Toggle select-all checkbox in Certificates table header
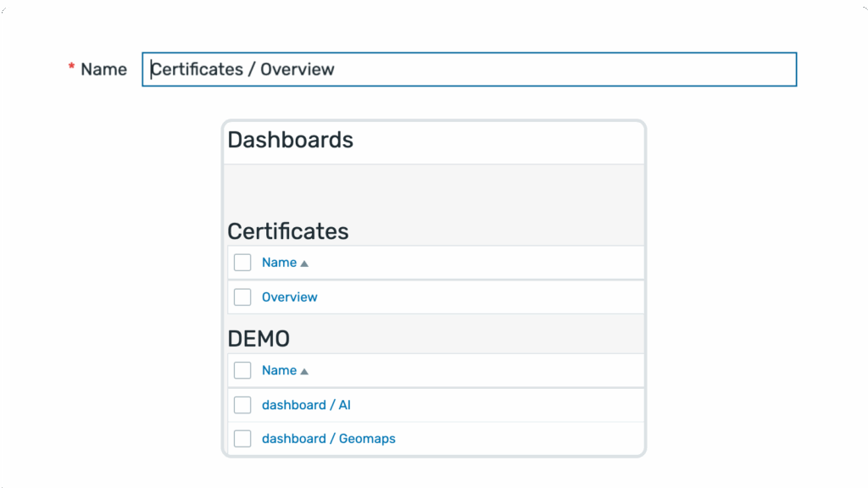 [242, 263]
